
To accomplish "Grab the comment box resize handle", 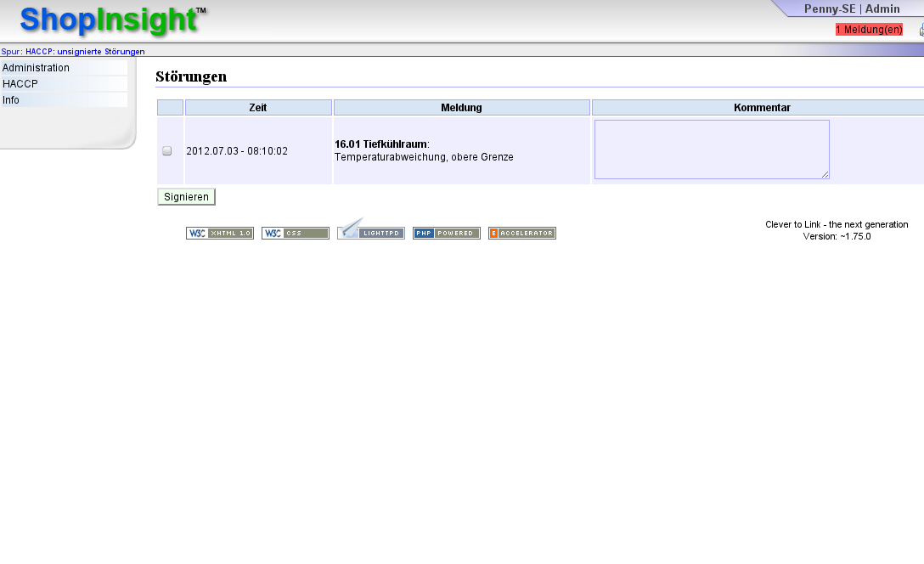I will click(825, 174).
